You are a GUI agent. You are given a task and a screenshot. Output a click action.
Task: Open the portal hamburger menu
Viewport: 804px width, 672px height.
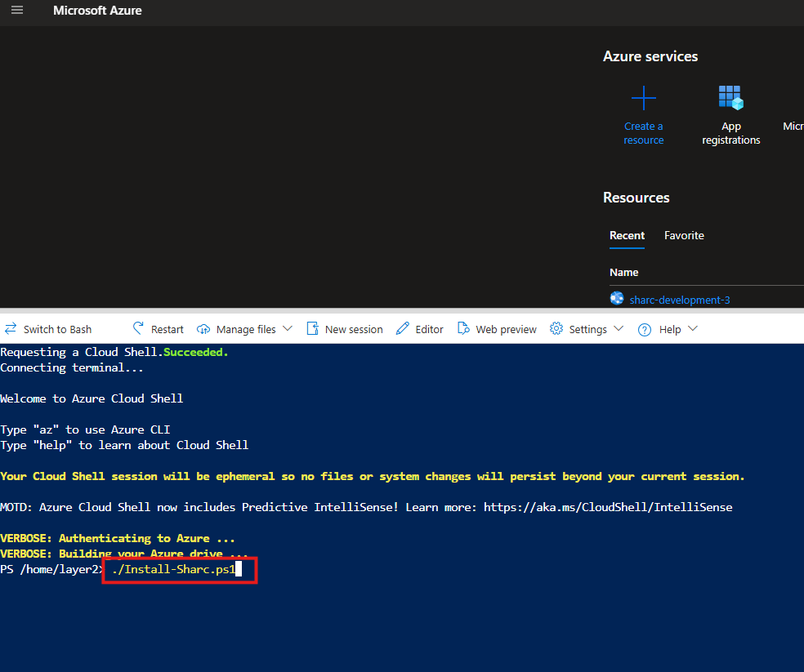tap(17, 11)
